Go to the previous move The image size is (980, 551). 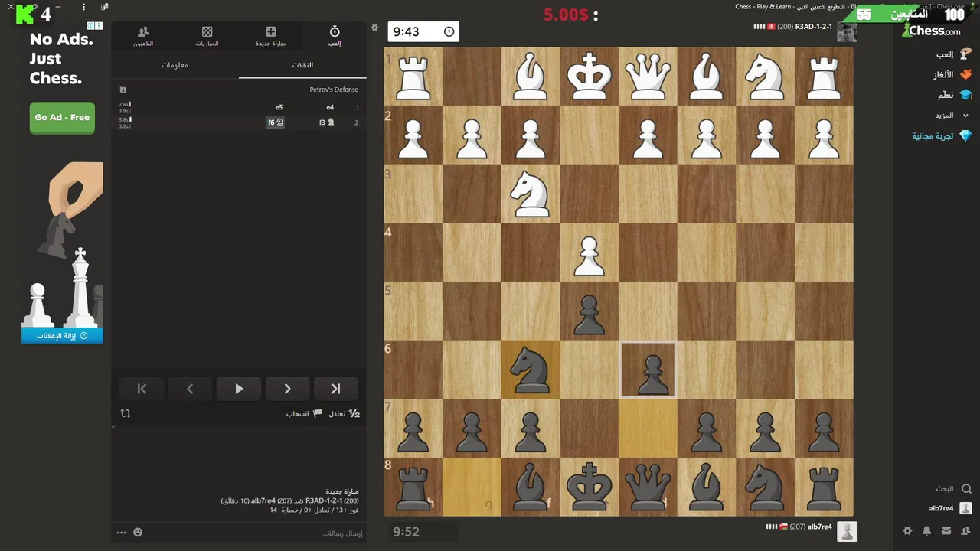click(190, 389)
